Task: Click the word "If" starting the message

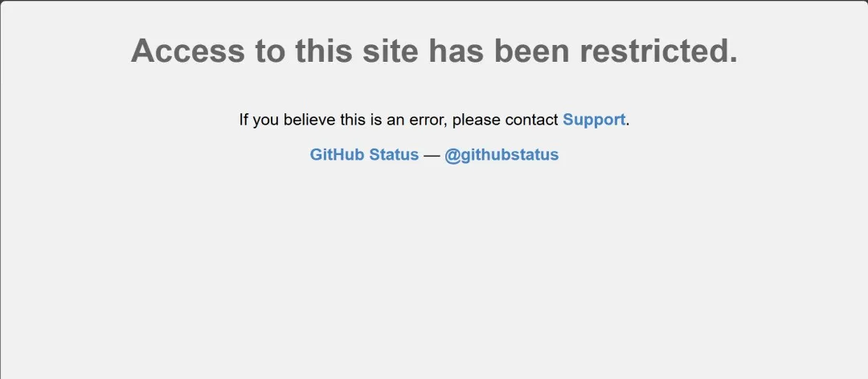Action: (243, 120)
